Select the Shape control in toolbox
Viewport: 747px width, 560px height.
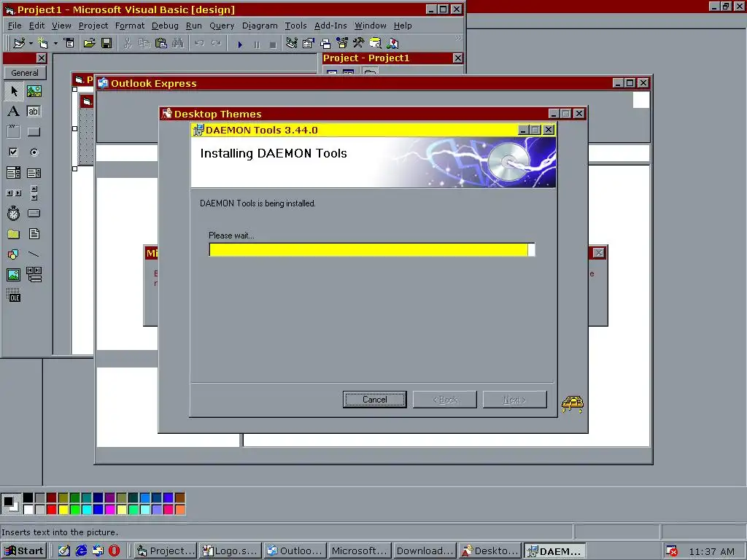point(13,254)
